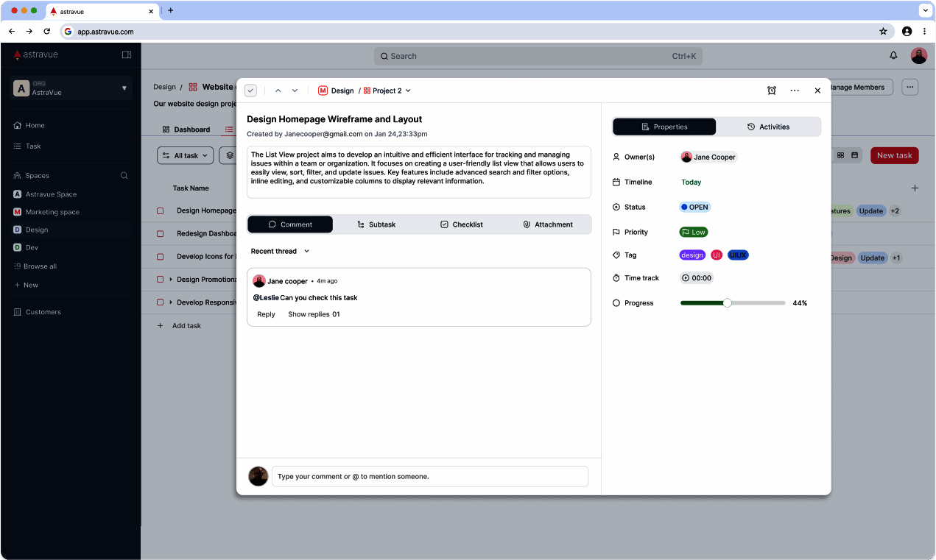The image size is (936, 560).
Task: Go to next task with down chevron
Action: pos(295,91)
